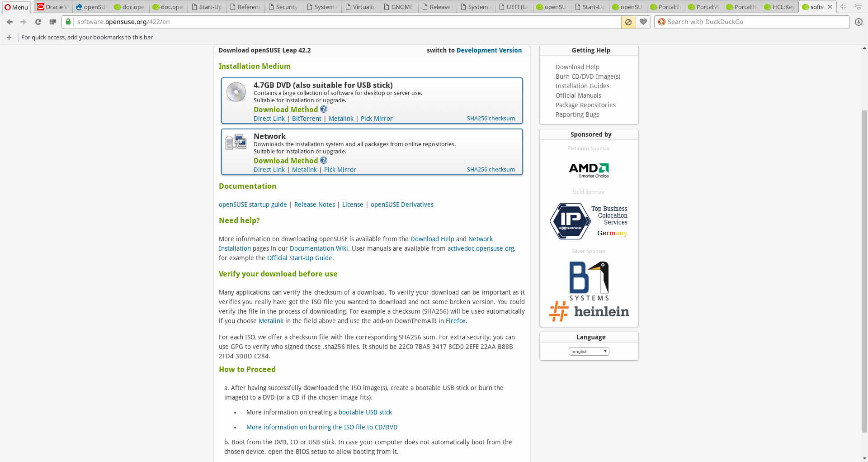Click Network Metalink link
Image resolution: width=868 pixels, height=462 pixels.
(304, 170)
